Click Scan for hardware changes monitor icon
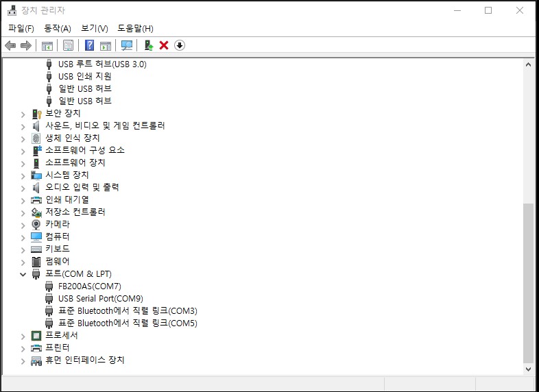 [x=127, y=45]
